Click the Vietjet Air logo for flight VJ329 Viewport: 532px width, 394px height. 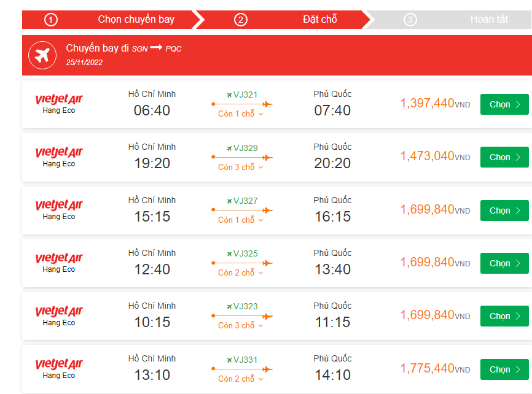tap(59, 152)
